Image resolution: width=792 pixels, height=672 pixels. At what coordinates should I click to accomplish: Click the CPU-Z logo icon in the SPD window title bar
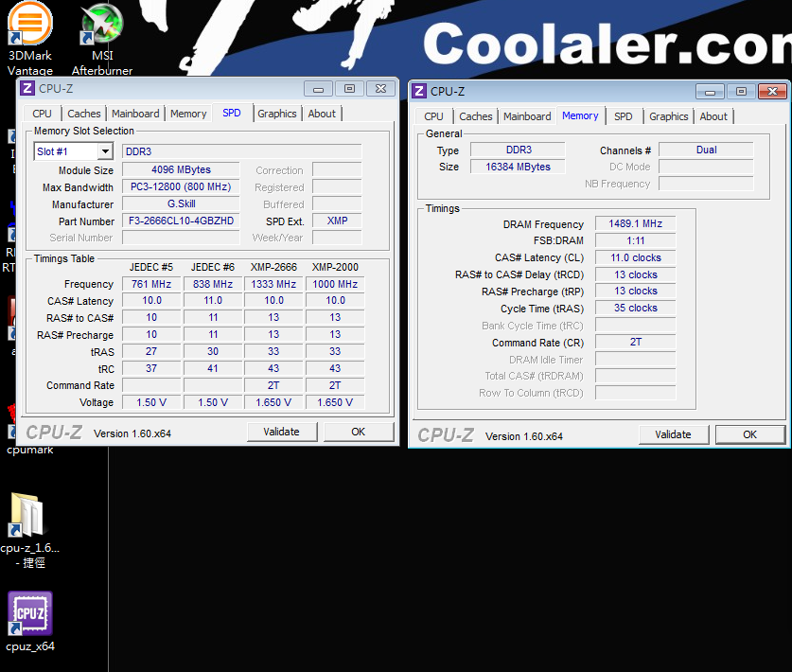click(x=27, y=88)
